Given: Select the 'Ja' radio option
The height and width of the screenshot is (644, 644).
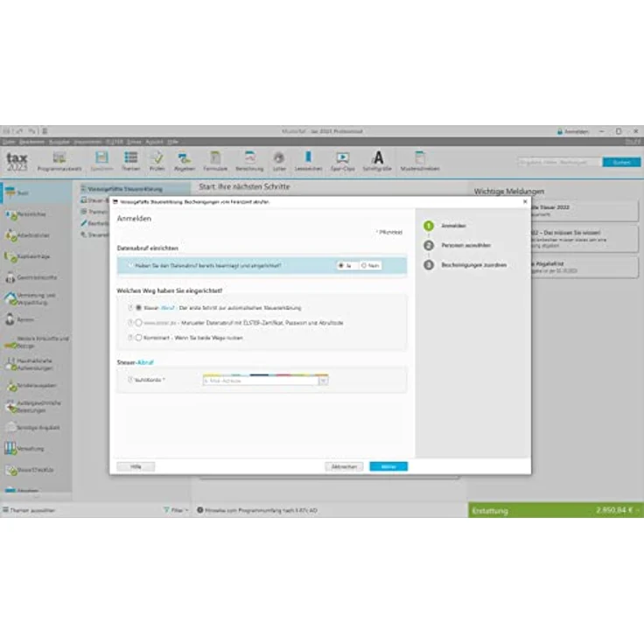Looking at the screenshot, I should 340,265.
